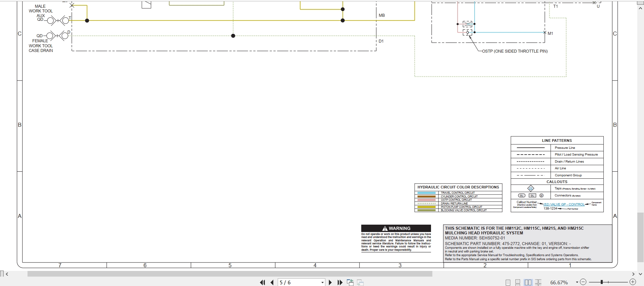Screen dimensions: 644x286
Task: Click the vertical scrollbar thumb
Action: [x=640, y=237]
